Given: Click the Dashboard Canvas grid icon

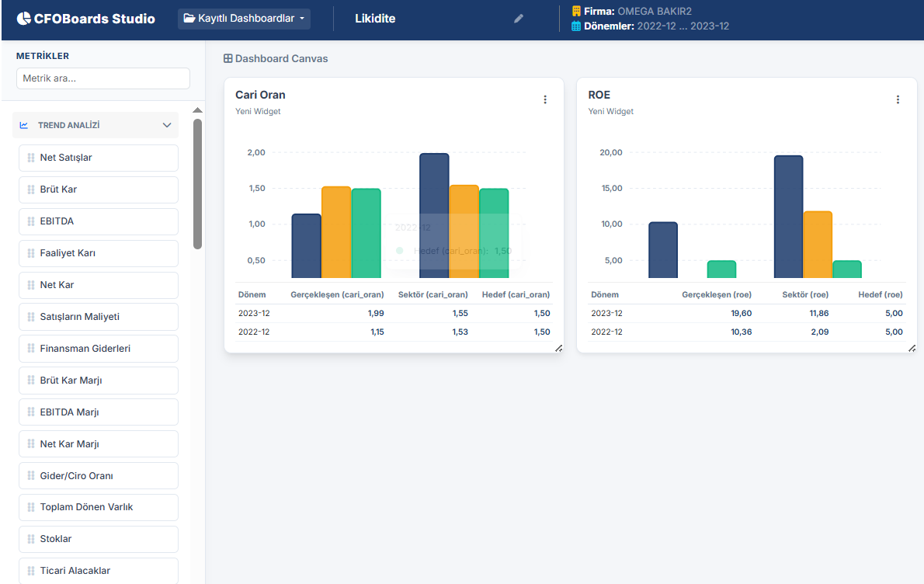Looking at the screenshot, I should [228, 58].
